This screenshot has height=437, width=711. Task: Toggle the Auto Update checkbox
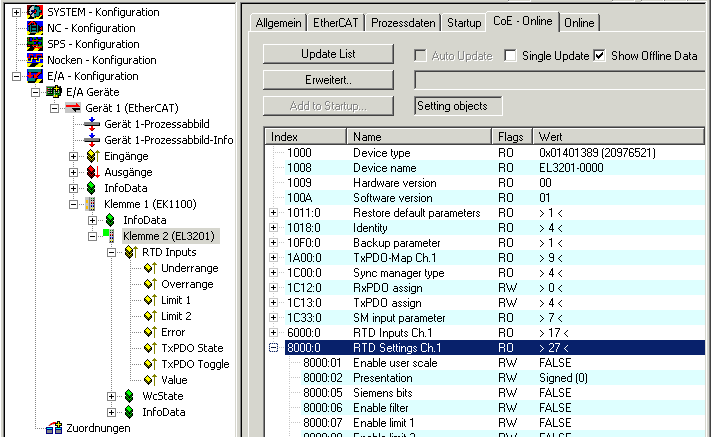coord(420,56)
